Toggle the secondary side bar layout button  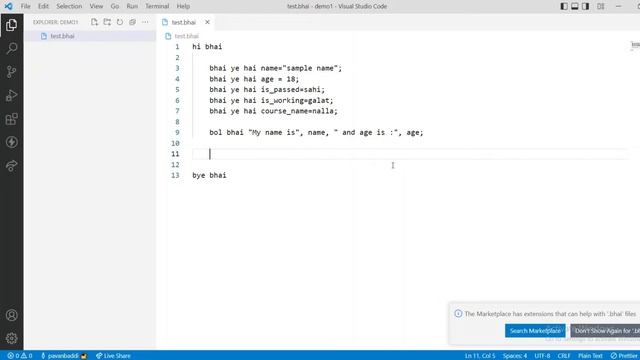tap(585, 6)
